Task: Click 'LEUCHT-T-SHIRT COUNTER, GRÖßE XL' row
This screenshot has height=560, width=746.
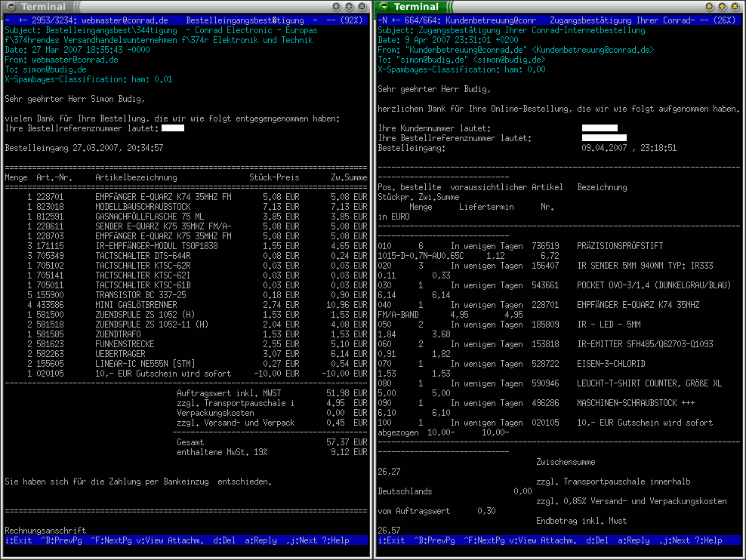Action: pos(649,383)
